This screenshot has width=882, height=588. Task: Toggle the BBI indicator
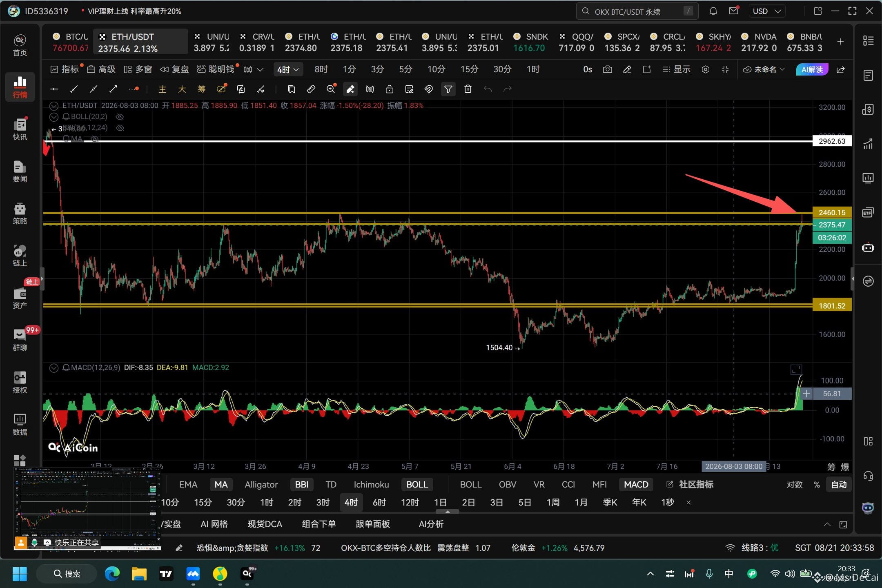pos(302,485)
